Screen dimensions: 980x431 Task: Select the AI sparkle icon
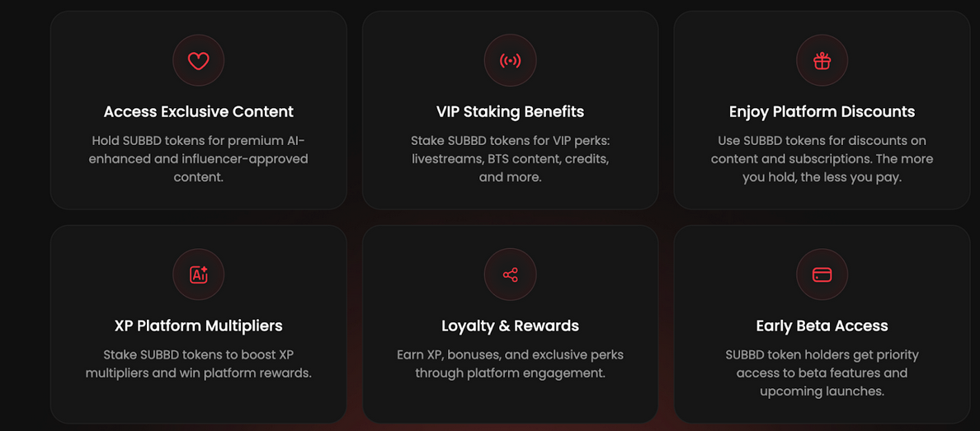198,274
